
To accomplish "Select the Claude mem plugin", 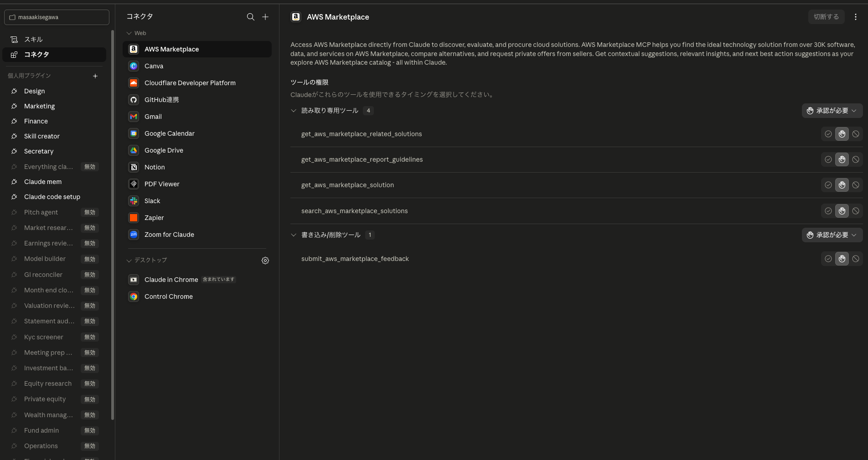I will [x=54, y=182].
